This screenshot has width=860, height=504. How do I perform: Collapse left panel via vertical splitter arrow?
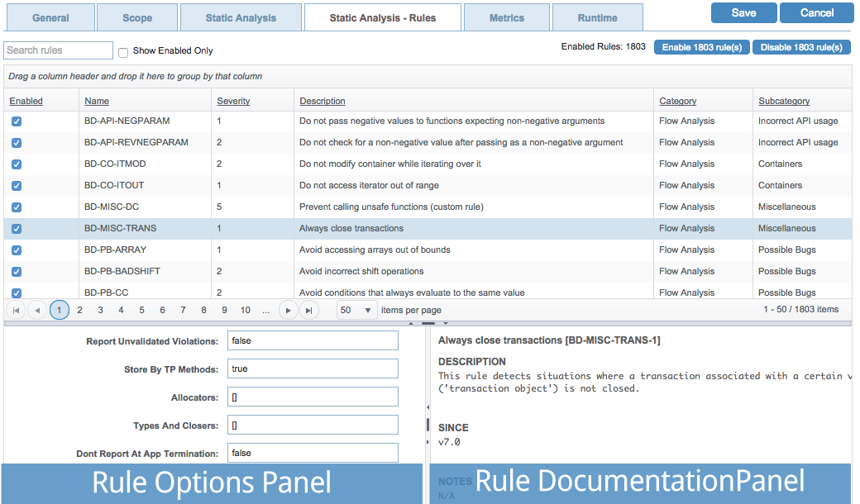[x=428, y=407]
